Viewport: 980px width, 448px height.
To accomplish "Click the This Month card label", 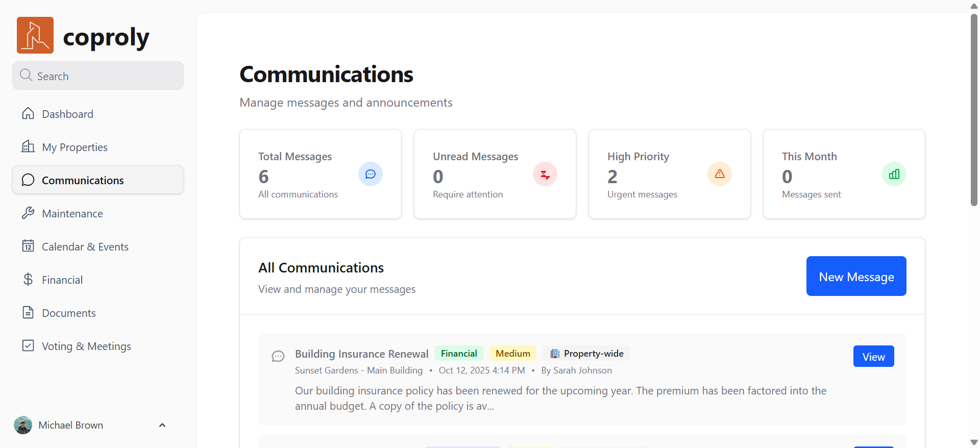I will point(810,156).
